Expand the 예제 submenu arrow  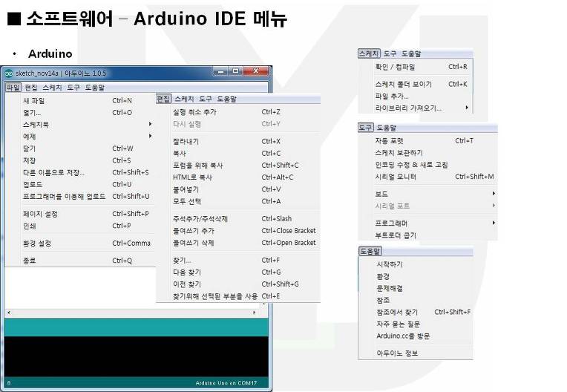150,137
